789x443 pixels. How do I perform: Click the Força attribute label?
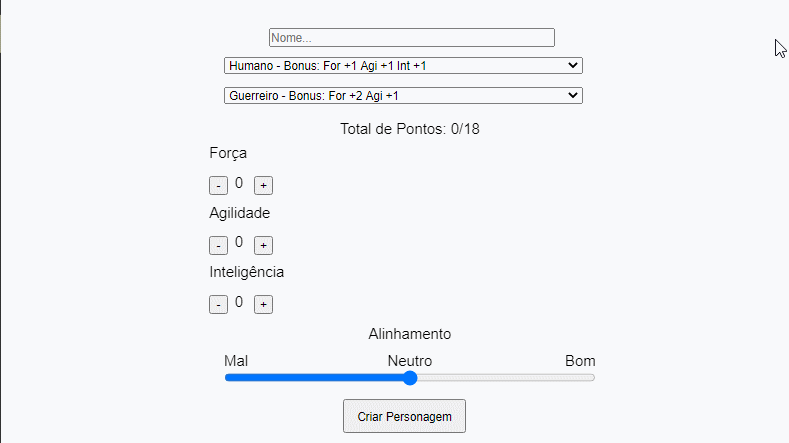point(228,153)
